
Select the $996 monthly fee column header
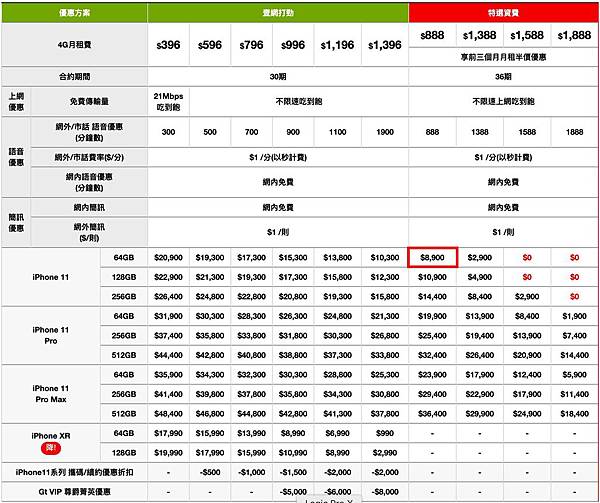(x=293, y=45)
